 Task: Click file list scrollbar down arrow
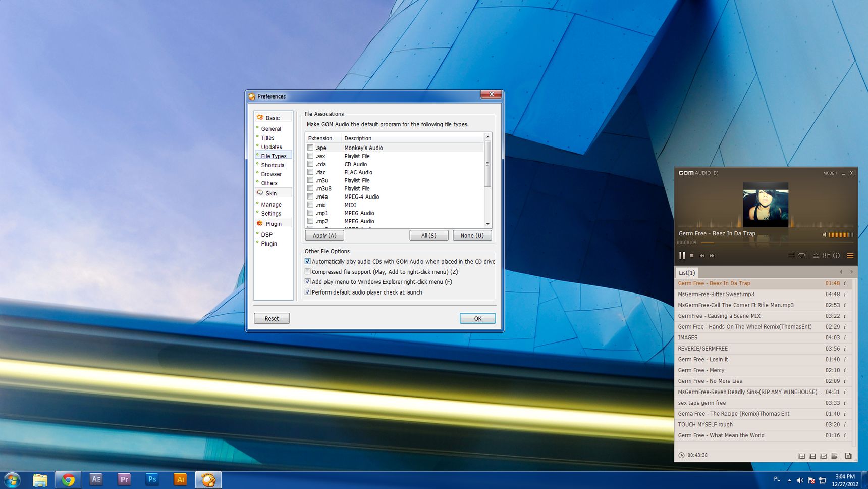[x=487, y=224]
